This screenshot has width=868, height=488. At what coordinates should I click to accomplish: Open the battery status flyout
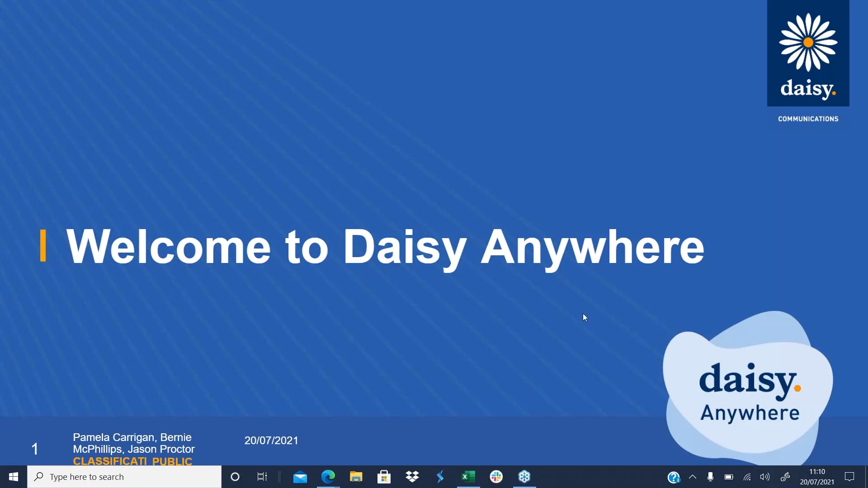(x=729, y=477)
